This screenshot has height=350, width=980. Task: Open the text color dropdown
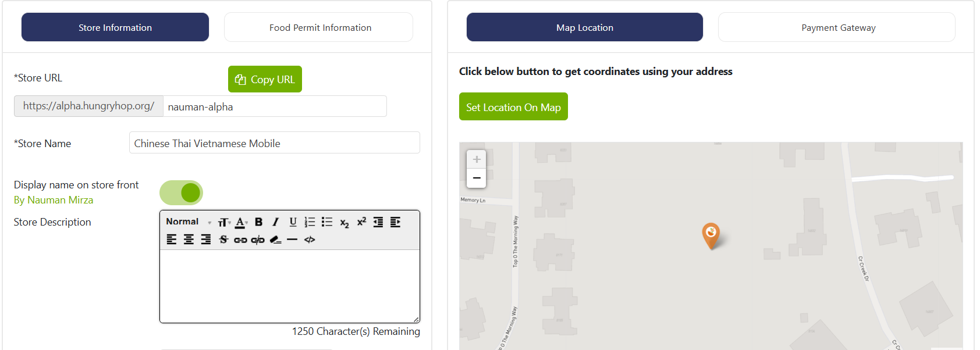pos(242,222)
